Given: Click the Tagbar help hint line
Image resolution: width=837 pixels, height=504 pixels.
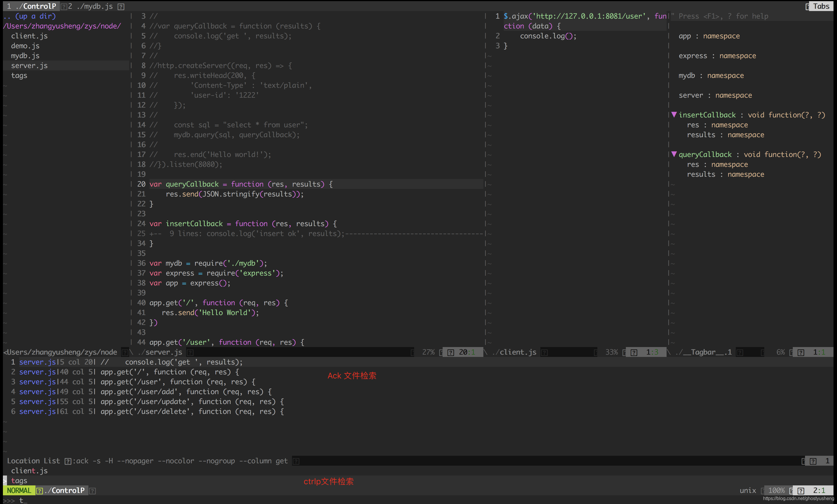Looking at the screenshot, I should click(x=720, y=16).
